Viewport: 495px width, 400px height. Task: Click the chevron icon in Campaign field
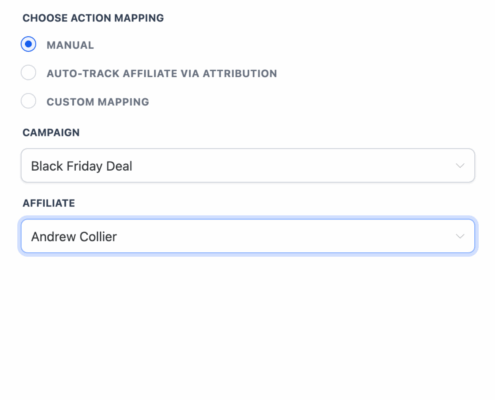pos(460,166)
